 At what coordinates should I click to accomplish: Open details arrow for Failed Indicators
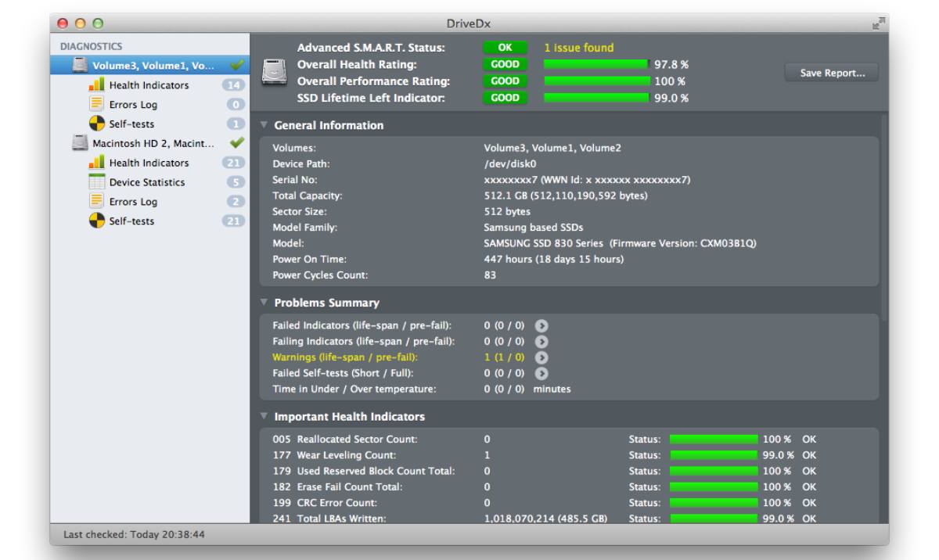(x=541, y=325)
